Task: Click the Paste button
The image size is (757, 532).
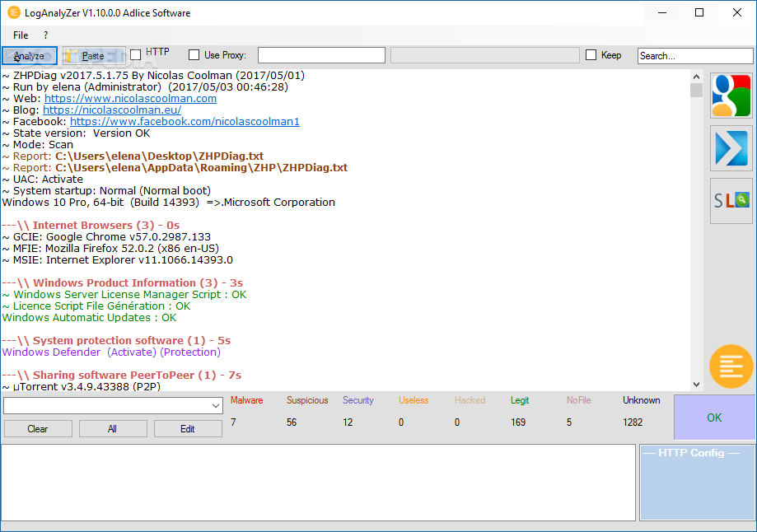Action: [94, 55]
